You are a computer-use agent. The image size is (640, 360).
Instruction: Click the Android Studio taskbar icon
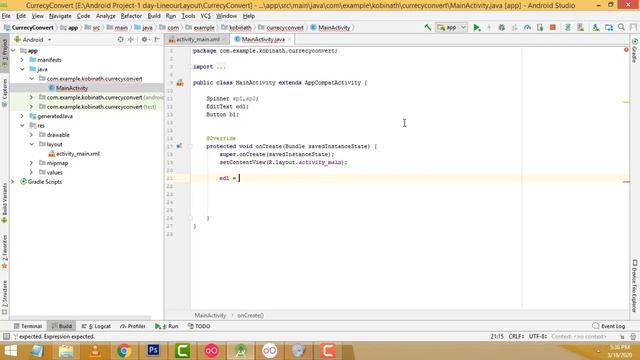coord(240,351)
